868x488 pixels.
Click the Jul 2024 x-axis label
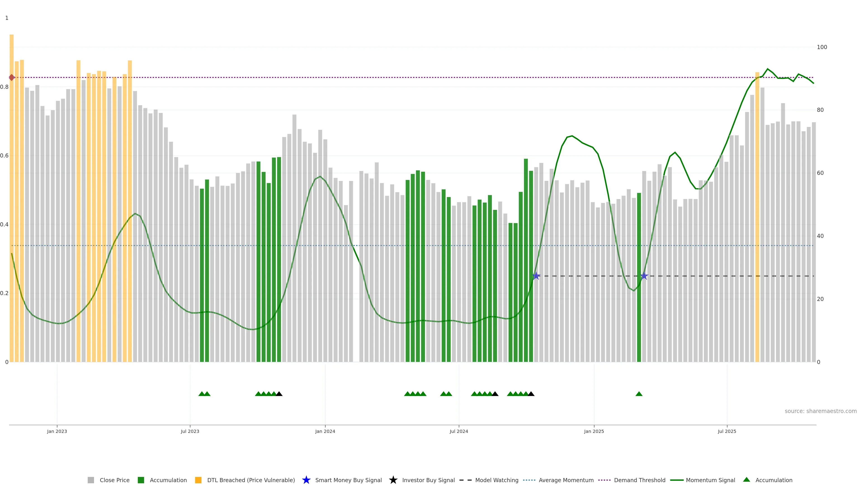tap(459, 432)
